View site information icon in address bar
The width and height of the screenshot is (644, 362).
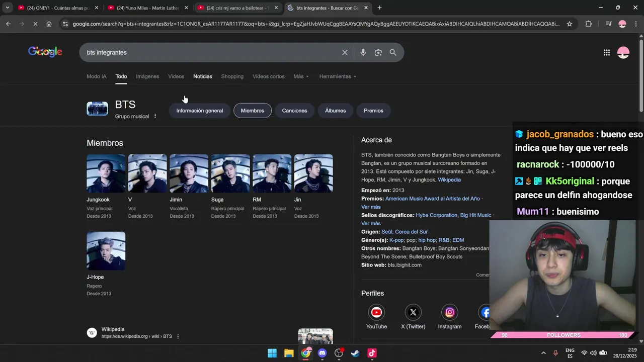(x=65, y=24)
